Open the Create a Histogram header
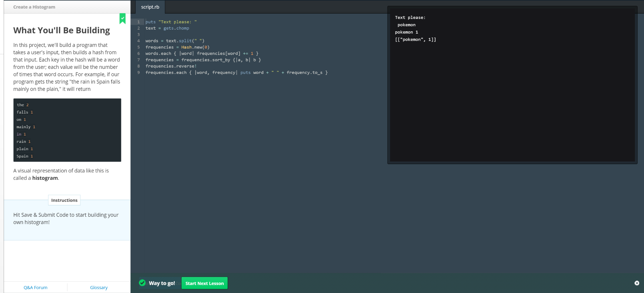Screen dimensions: 644x293 (x=34, y=7)
